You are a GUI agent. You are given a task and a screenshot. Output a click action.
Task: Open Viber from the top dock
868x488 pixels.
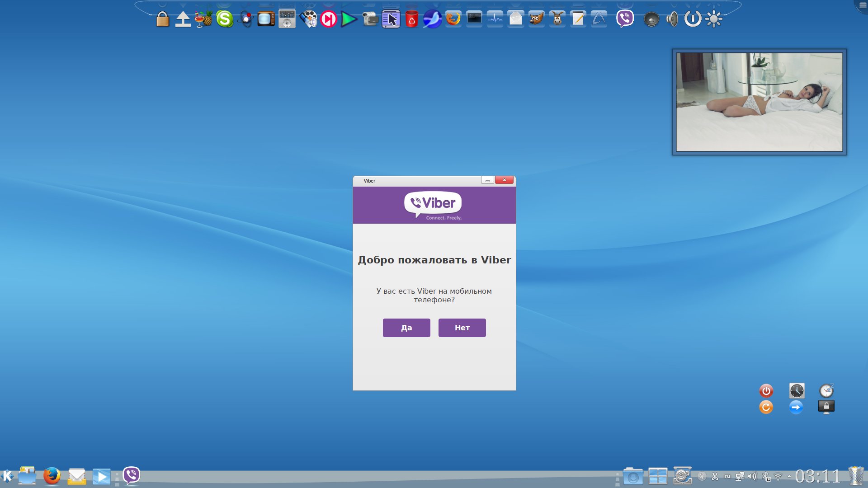(x=625, y=19)
